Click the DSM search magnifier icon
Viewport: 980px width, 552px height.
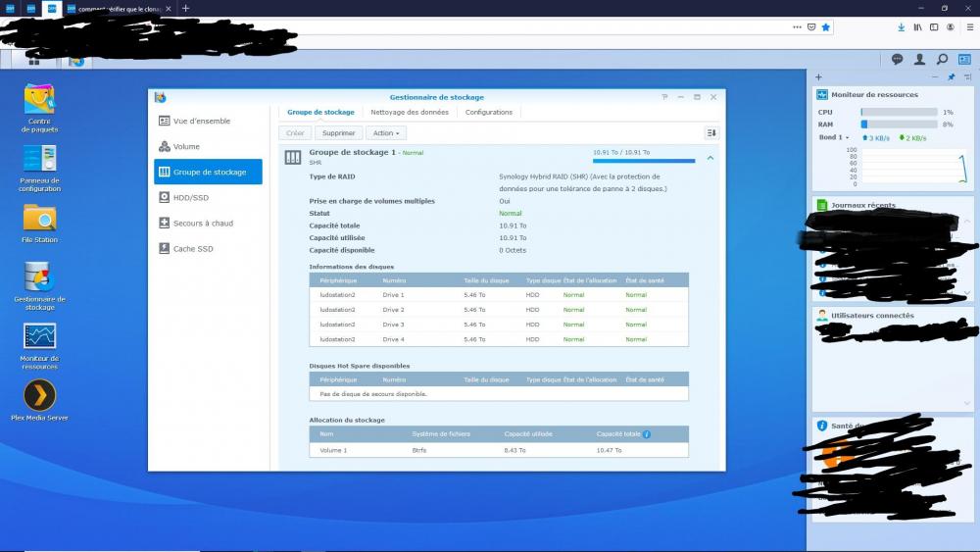tap(942, 60)
